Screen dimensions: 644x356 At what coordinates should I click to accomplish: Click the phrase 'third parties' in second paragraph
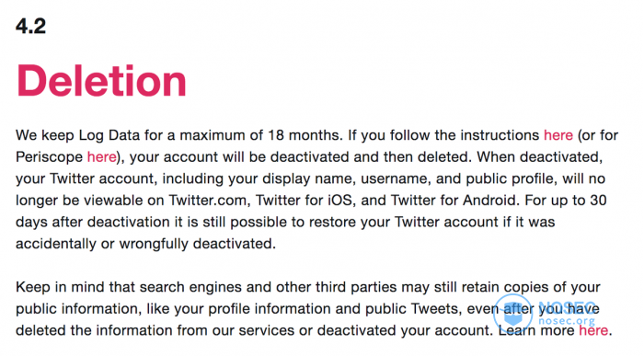click(356, 287)
